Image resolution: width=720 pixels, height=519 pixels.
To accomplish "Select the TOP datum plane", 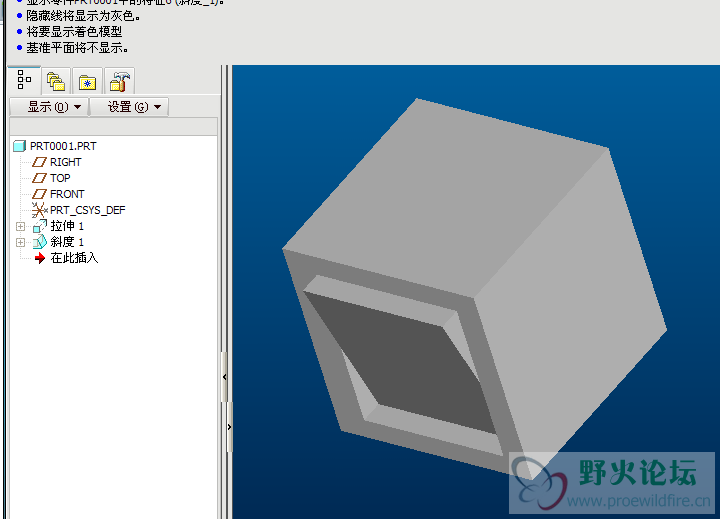I will tap(60, 178).
